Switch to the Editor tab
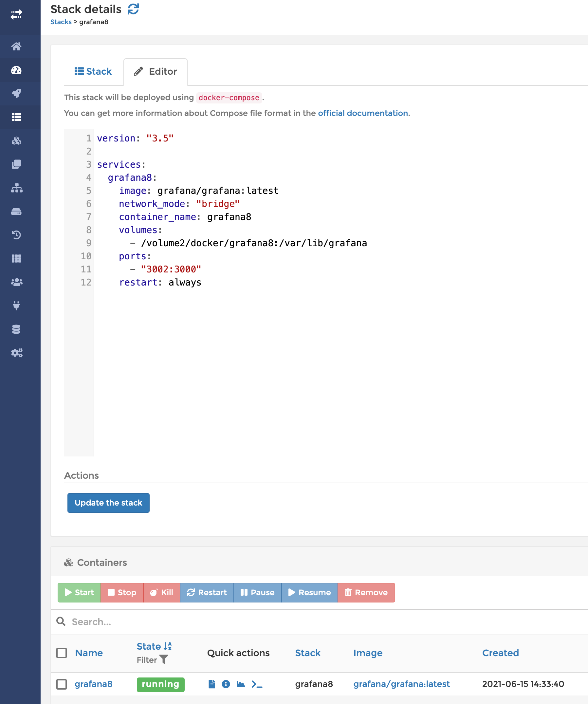 (156, 71)
